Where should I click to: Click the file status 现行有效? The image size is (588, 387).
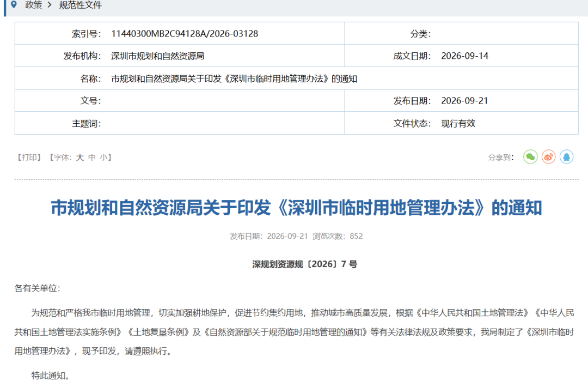[458, 123]
